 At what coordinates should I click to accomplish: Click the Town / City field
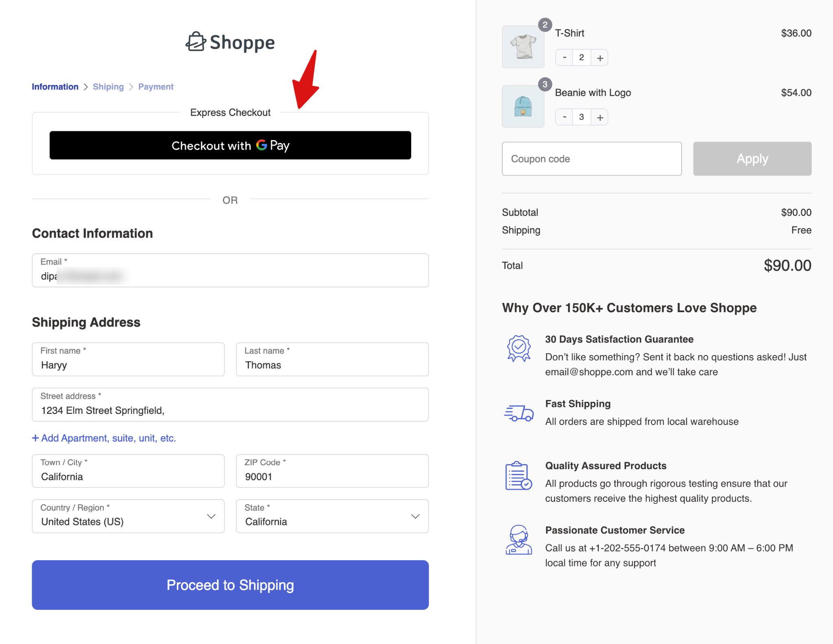pos(128,471)
